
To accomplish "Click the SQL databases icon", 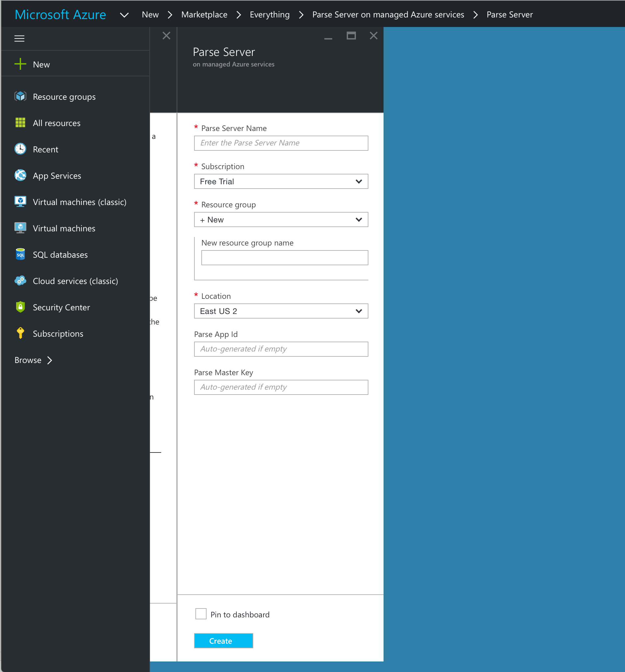I will 20,254.
